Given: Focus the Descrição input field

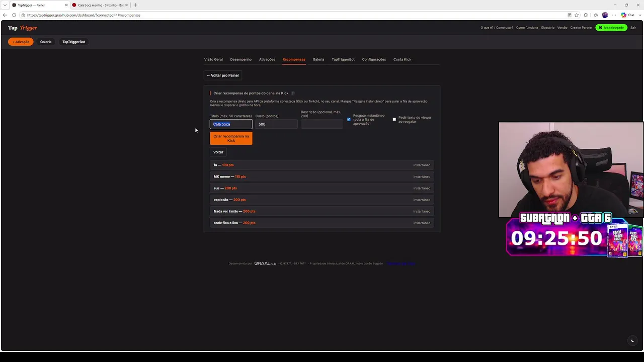Looking at the screenshot, I should click(322, 124).
